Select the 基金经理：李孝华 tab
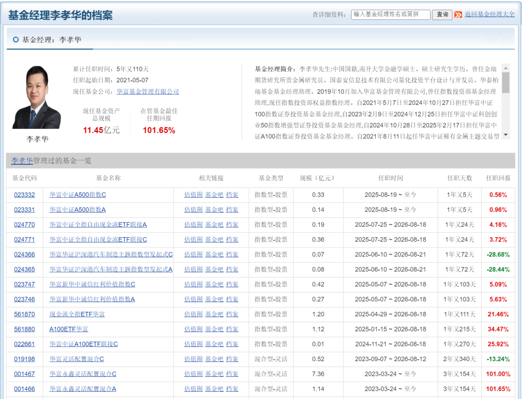The width and height of the screenshot is (532, 399). coord(50,40)
